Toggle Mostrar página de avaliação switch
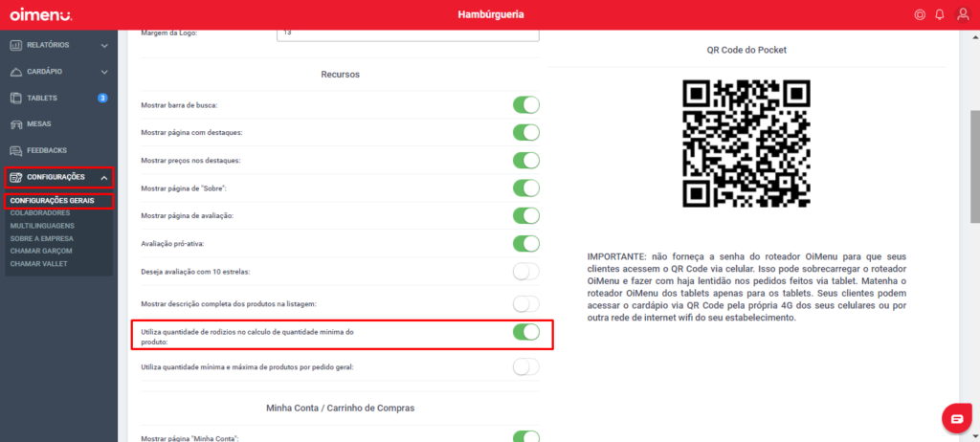980x442 pixels. tap(525, 215)
